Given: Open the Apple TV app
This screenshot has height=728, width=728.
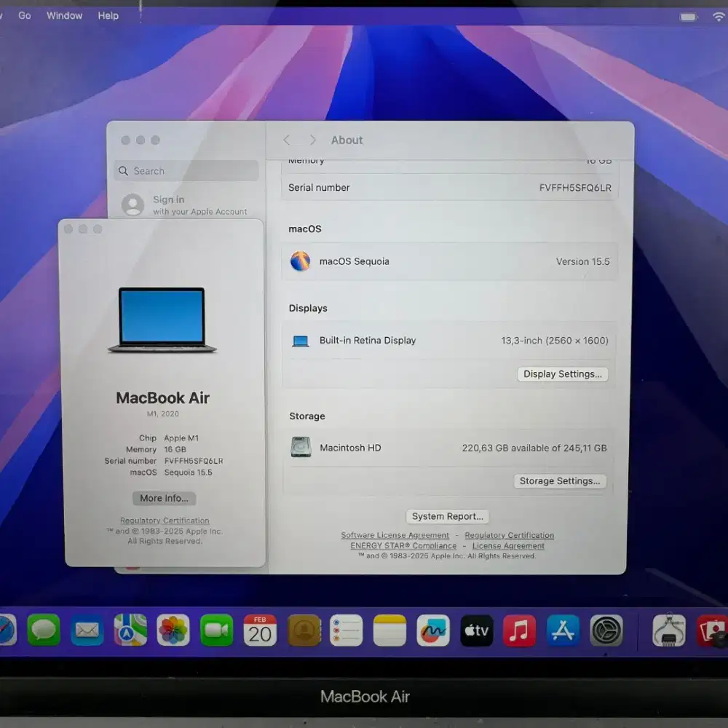Looking at the screenshot, I should [476, 630].
